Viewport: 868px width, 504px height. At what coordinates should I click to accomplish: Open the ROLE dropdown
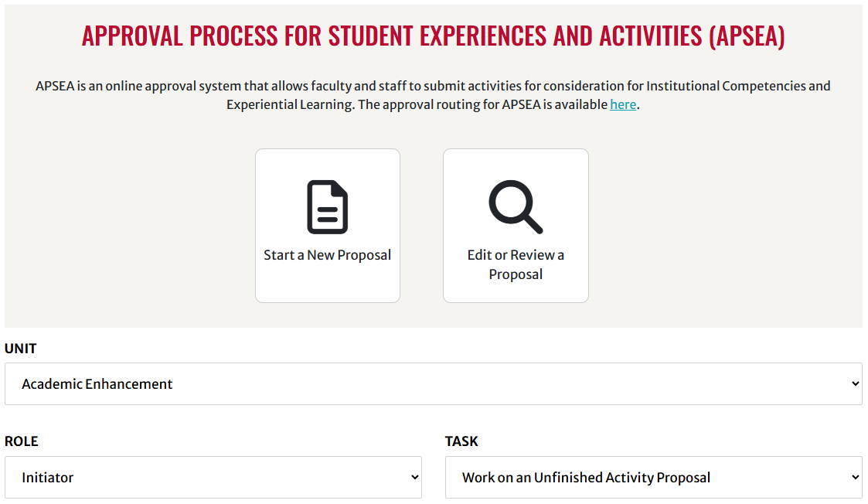point(213,478)
